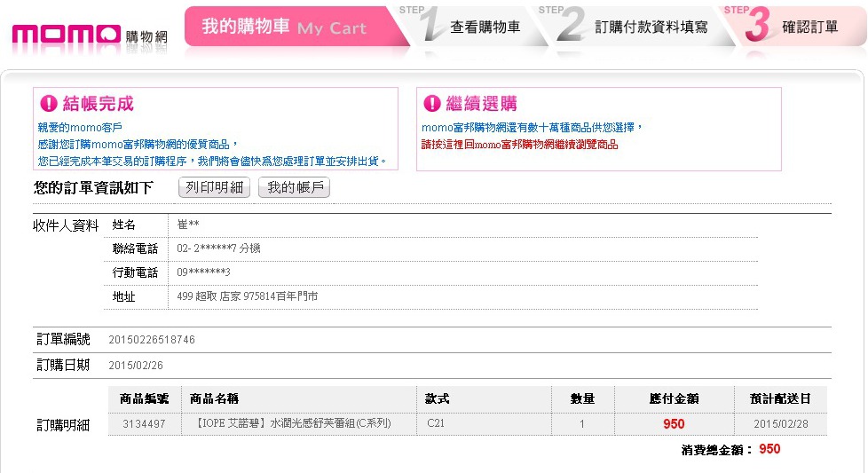The image size is (868, 473).
Task: Click product number 3134497
Action: (144, 424)
